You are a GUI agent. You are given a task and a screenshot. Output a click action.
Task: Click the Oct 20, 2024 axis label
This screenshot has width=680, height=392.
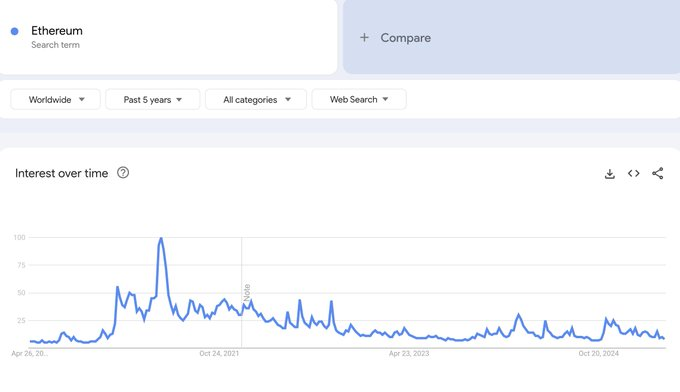pos(598,353)
